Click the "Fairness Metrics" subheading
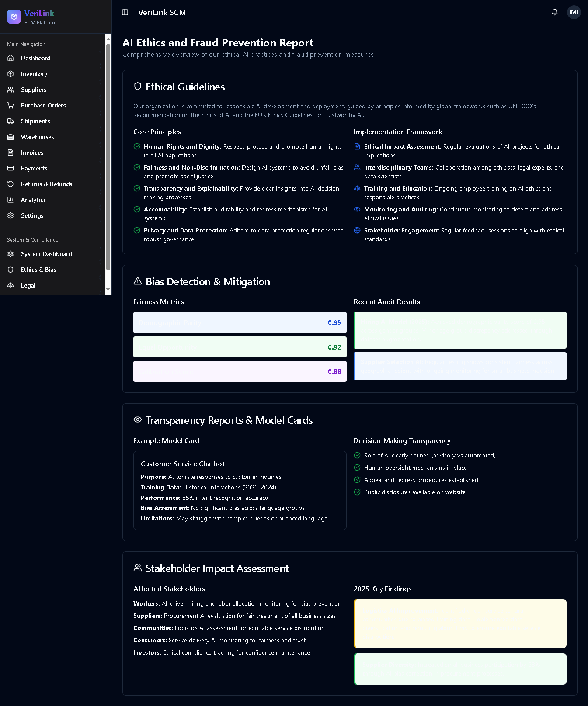The image size is (588, 707). (x=159, y=302)
